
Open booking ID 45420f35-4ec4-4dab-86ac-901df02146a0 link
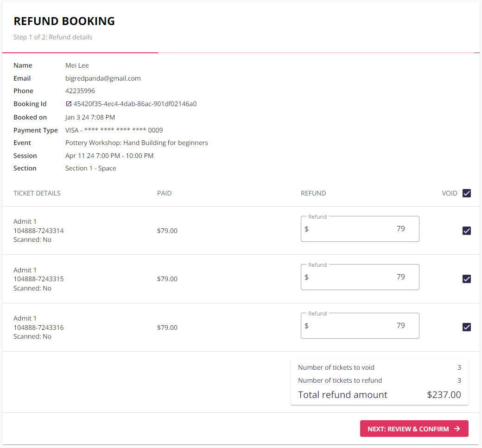click(x=135, y=104)
